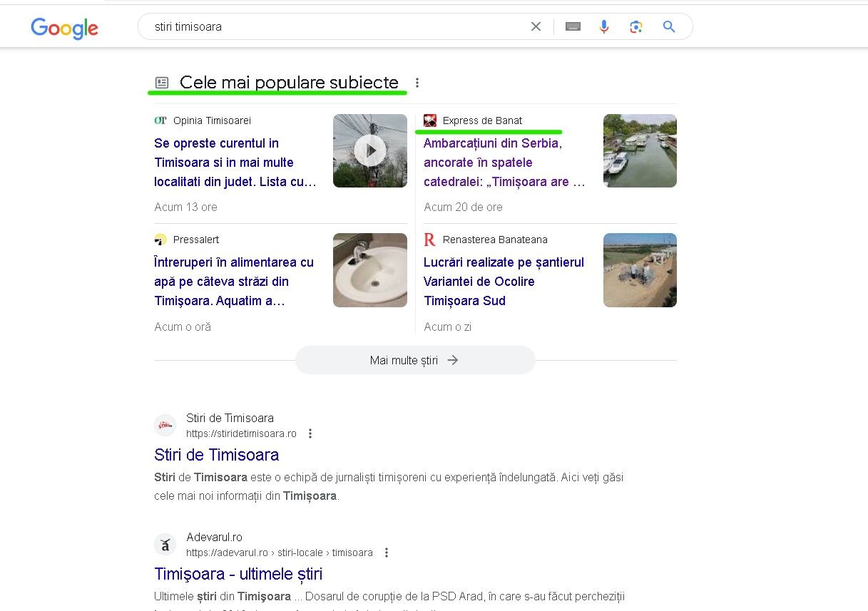Open the Stiri de Timisoara result title
The width and height of the screenshot is (868, 611).
coord(216,455)
